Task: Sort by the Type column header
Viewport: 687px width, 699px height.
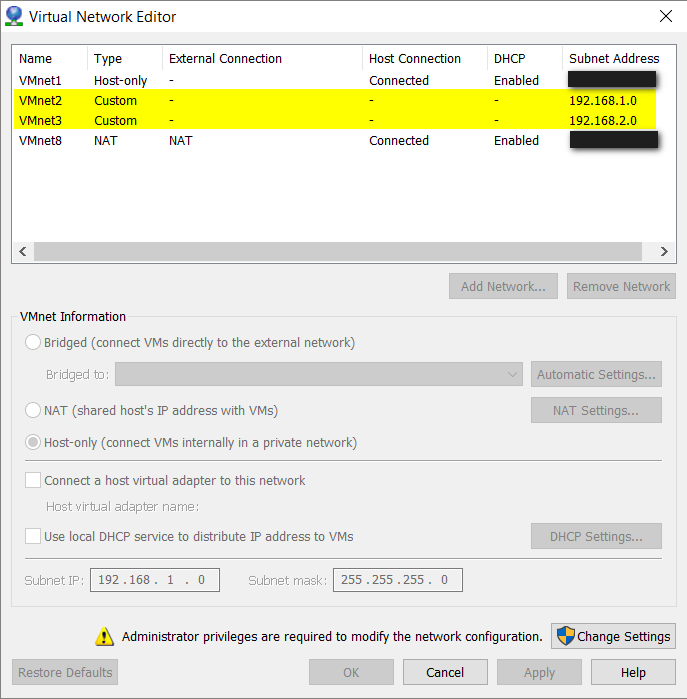Action: (x=125, y=58)
